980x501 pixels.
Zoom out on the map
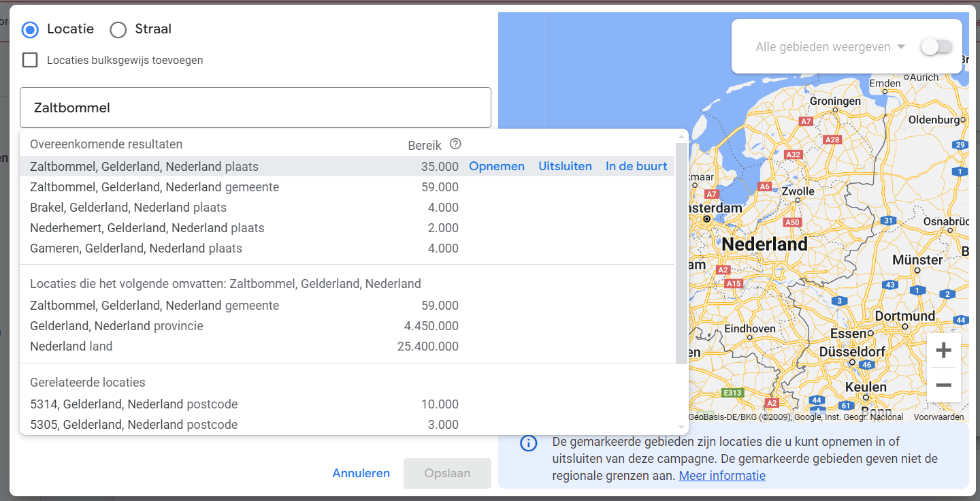point(943,385)
